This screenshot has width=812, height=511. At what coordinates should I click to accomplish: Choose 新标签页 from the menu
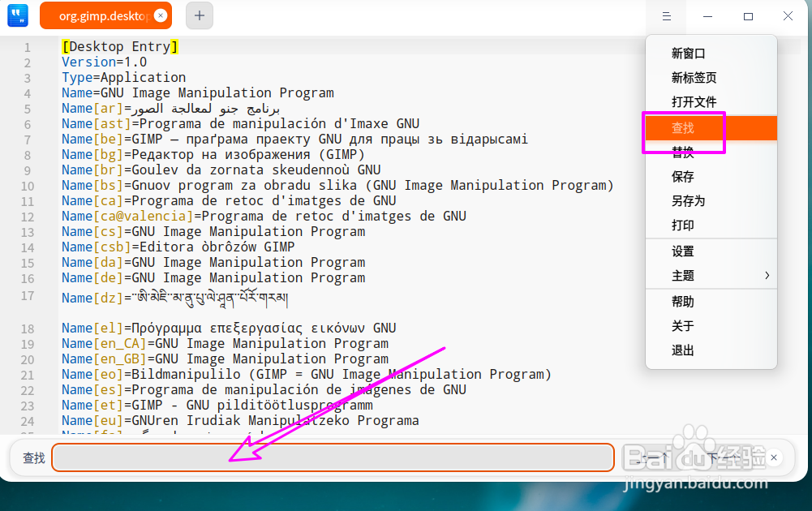click(711, 78)
